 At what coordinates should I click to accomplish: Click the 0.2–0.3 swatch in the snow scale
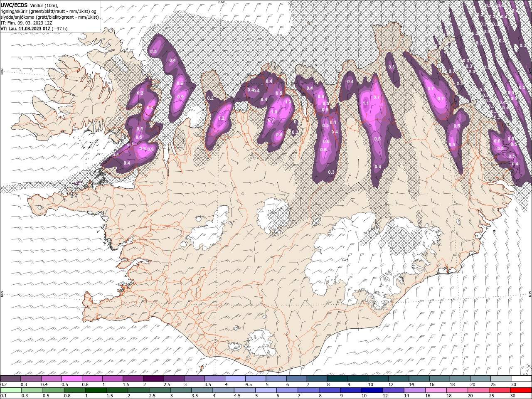(x=10, y=379)
